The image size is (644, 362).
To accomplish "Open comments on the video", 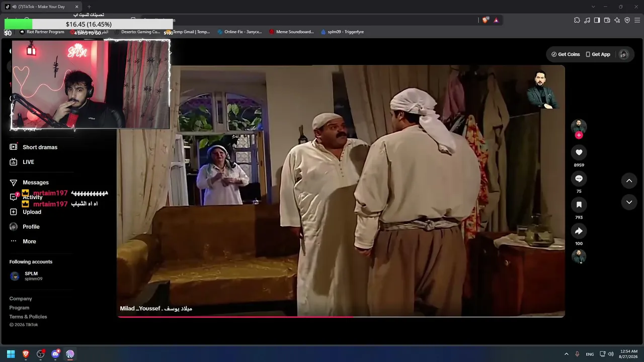I will 579,178.
